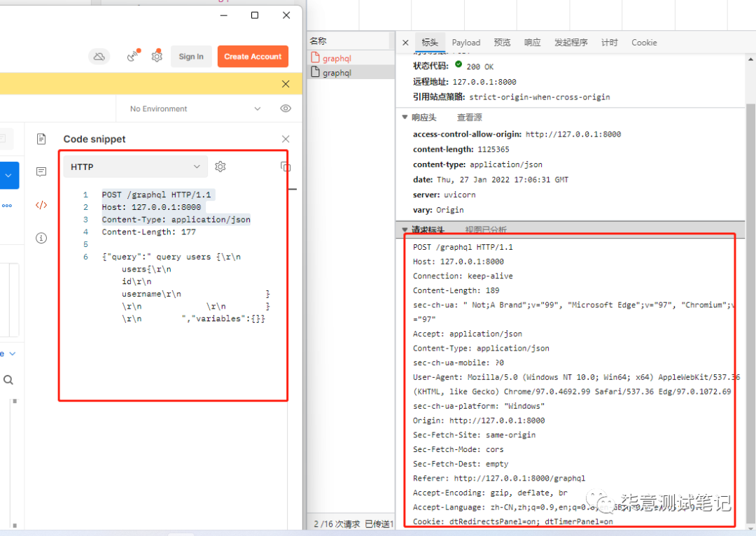756x536 pixels.
Task: Click the 远程地址 127.0.0.1:8000 value
Action: (484, 82)
